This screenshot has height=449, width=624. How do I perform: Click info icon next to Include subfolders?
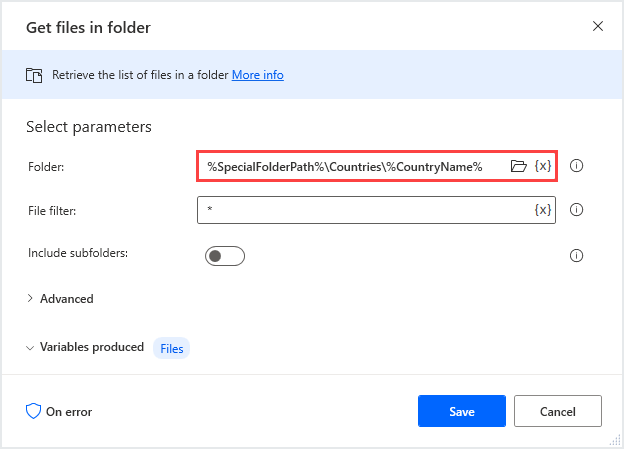point(576,255)
